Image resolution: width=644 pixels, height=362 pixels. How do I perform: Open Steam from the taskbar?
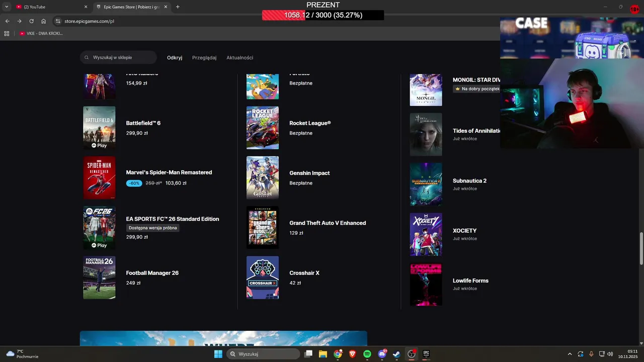click(x=397, y=354)
